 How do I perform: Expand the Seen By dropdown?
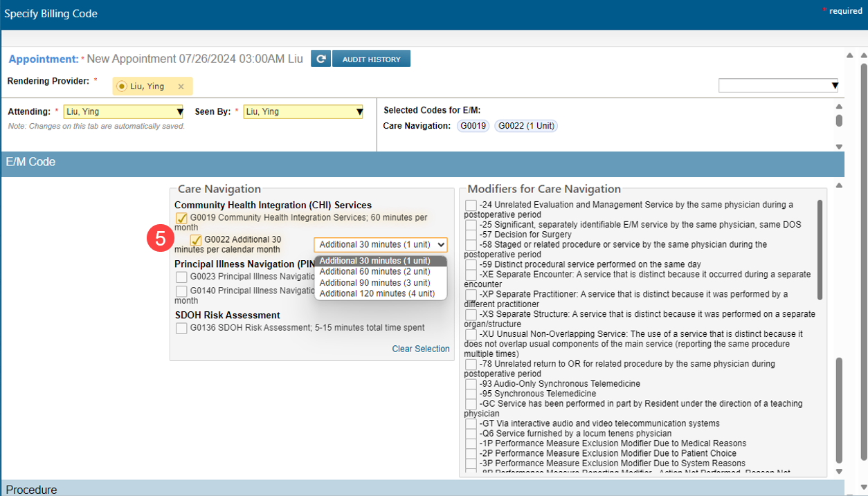point(359,112)
